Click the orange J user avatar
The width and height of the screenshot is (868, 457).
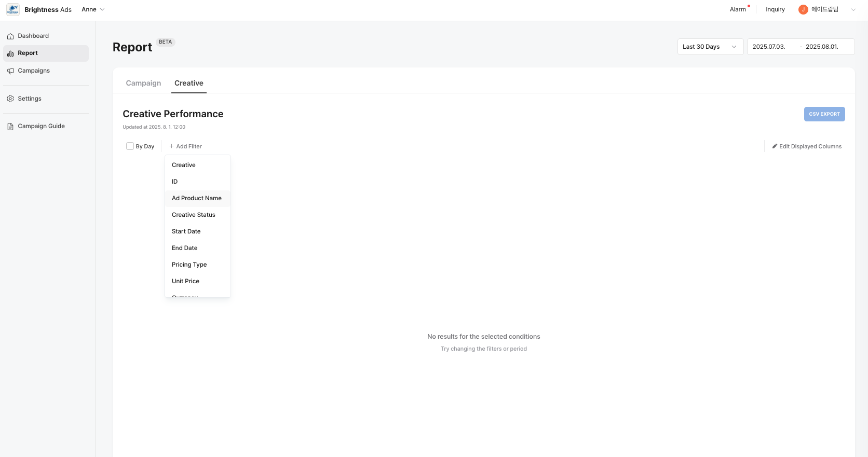point(803,10)
